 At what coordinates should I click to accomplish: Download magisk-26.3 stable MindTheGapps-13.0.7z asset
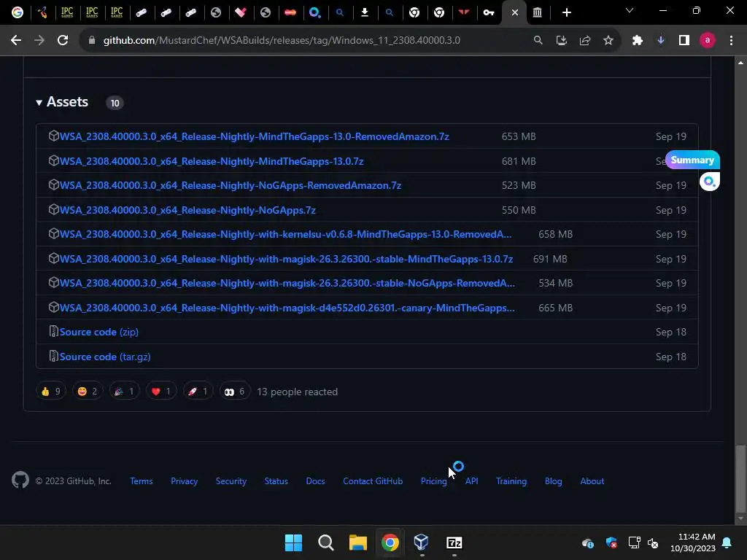[286, 259]
